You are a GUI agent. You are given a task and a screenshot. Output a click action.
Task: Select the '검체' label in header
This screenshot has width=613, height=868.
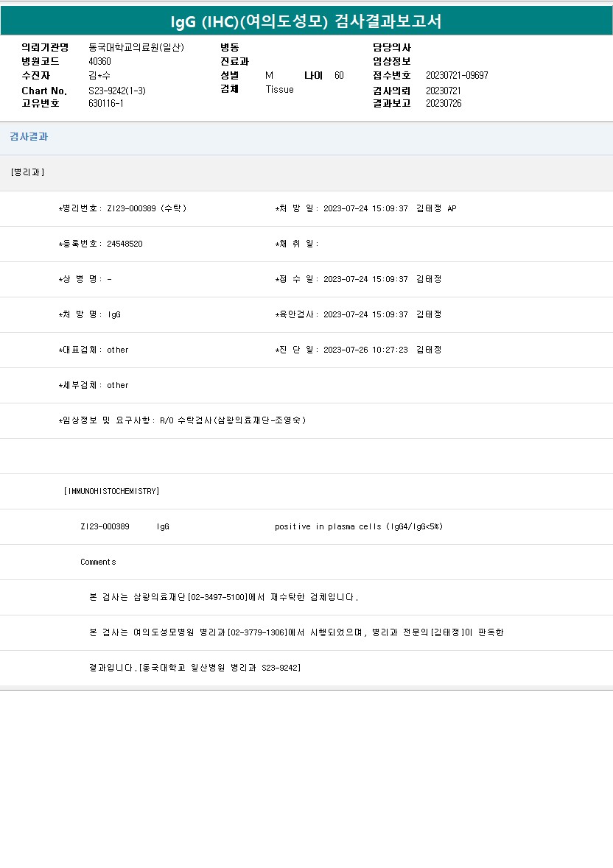[x=230, y=89]
